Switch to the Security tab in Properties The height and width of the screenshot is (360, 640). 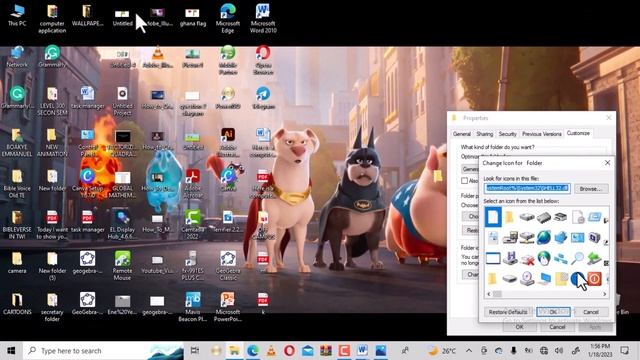pos(507,134)
